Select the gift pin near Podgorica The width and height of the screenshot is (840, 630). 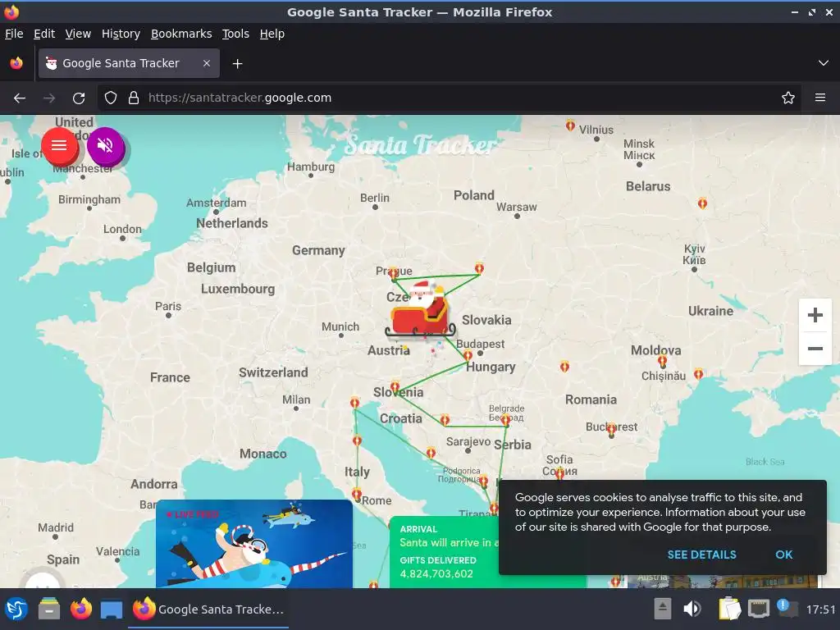click(484, 481)
